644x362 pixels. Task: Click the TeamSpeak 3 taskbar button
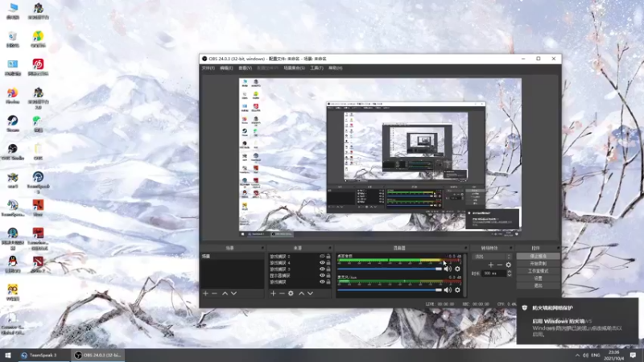(x=44, y=356)
